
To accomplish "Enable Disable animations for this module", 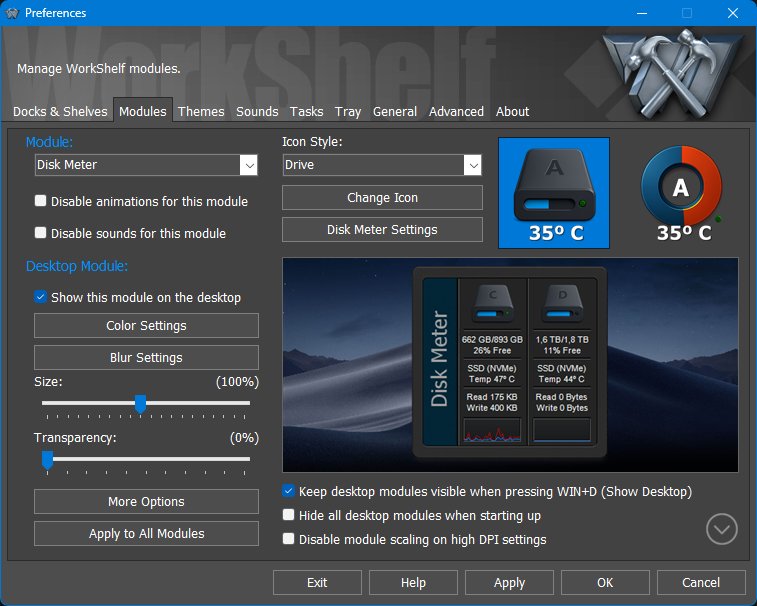I will tap(41, 201).
